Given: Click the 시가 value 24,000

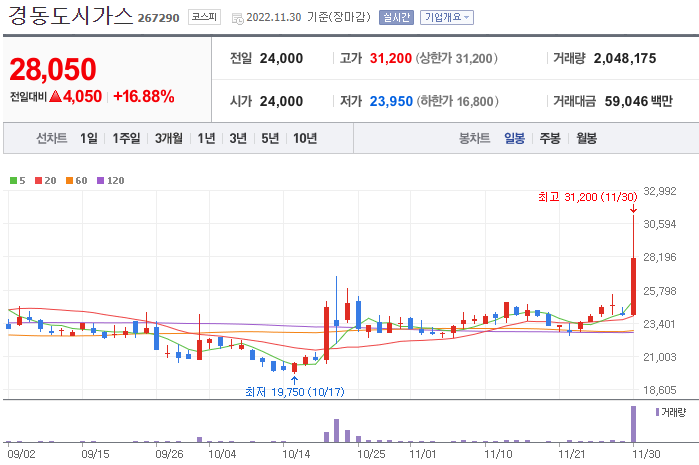Looking at the screenshot, I should pyautogui.click(x=281, y=102).
